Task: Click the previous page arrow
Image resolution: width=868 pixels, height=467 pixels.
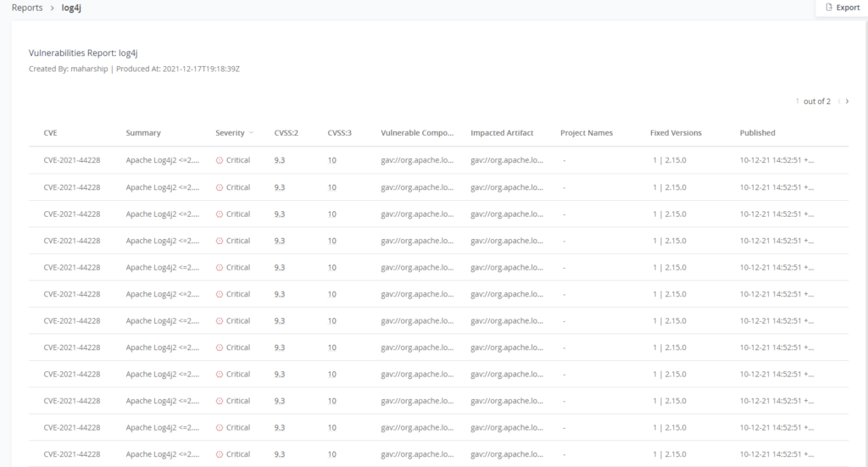Action: click(x=839, y=102)
